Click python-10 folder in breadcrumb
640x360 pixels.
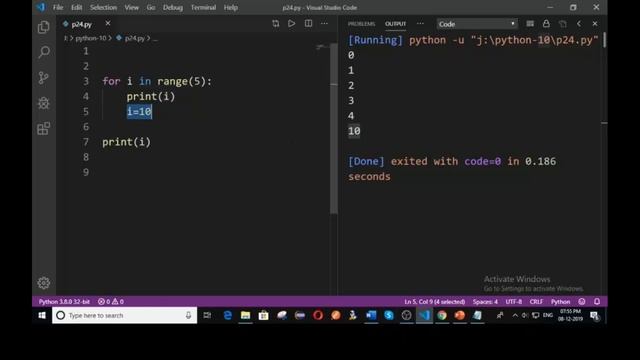point(90,38)
